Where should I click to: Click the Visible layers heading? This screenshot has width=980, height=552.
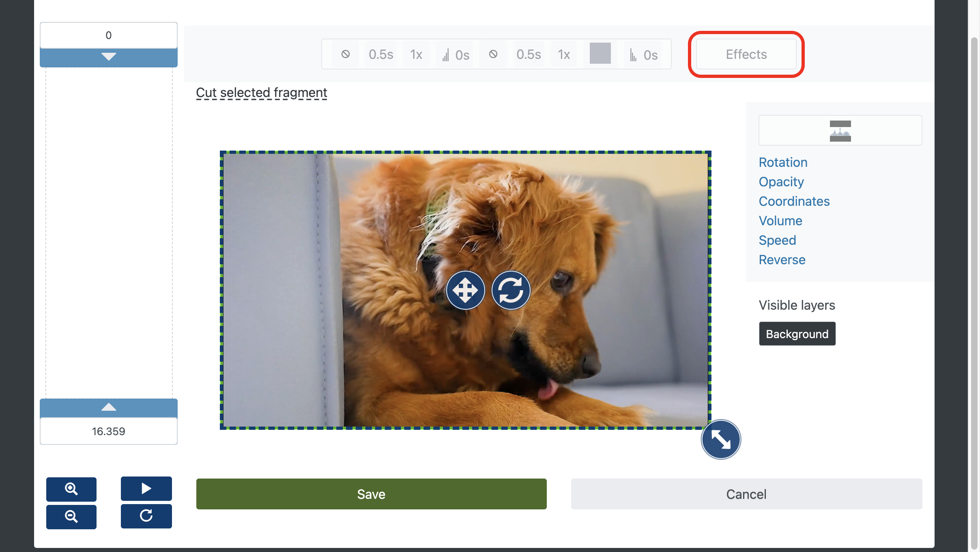(x=797, y=305)
